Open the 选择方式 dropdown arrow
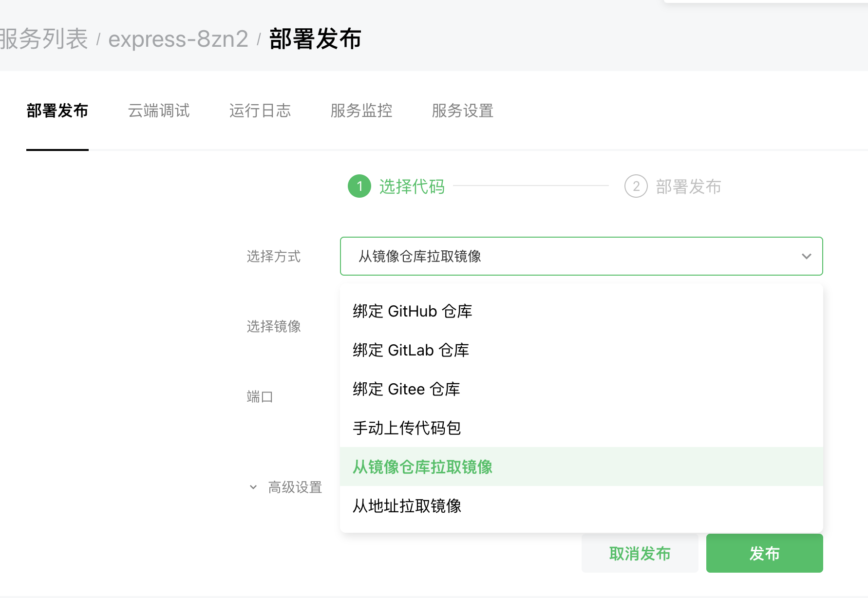The width and height of the screenshot is (868, 598). [x=806, y=256]
